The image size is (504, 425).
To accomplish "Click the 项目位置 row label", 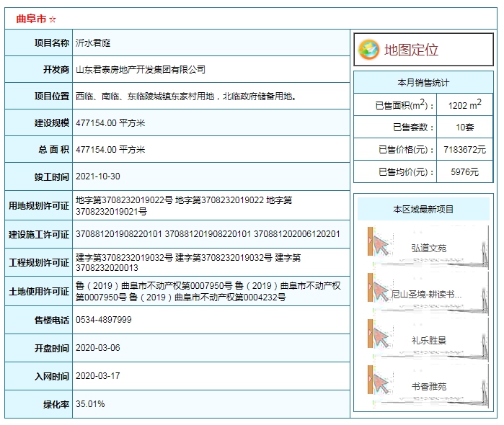I will click(x=52, y=96).
